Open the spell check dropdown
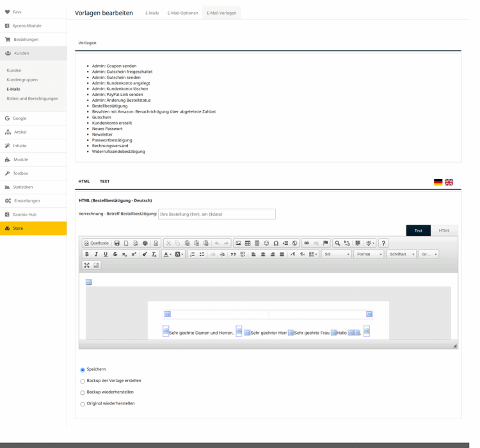This screenshot has height=448, width=480. tap(370, 243)
